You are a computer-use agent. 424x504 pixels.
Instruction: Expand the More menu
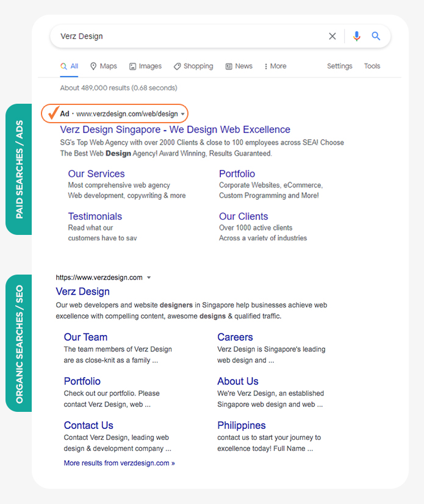pyautogui.click(x=275, y=67)
